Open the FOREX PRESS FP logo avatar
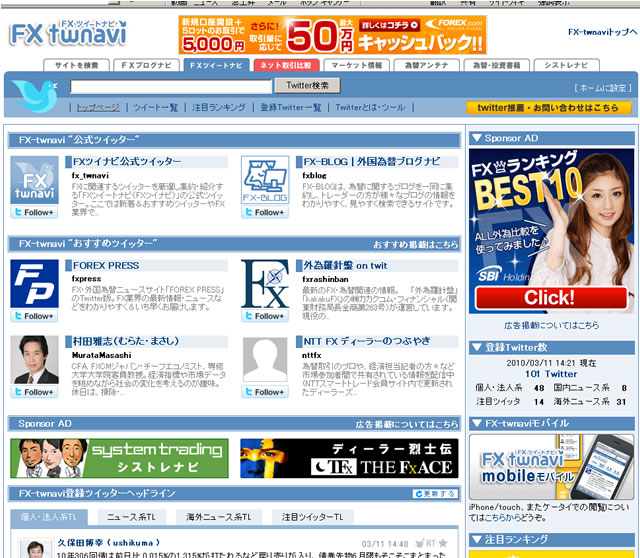The width and height of the screenshot is (640, 558). 35,284
